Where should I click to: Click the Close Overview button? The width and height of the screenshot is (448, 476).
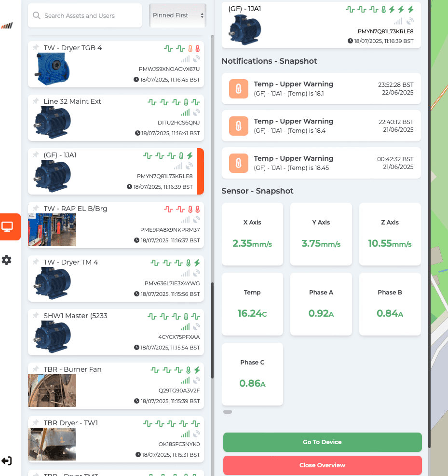click(323, 465)
